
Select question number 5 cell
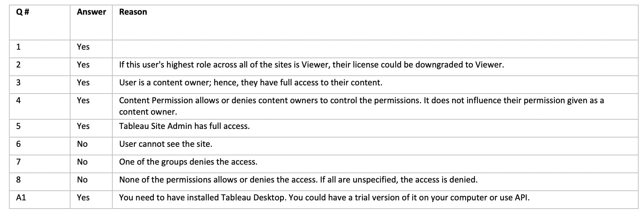click(40, 128)
